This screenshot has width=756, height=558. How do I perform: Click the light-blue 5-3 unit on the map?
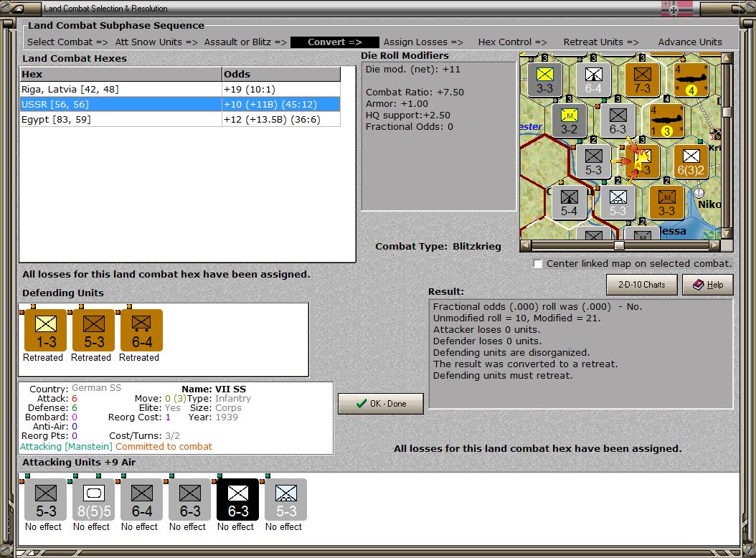click(x=618, y=202)
